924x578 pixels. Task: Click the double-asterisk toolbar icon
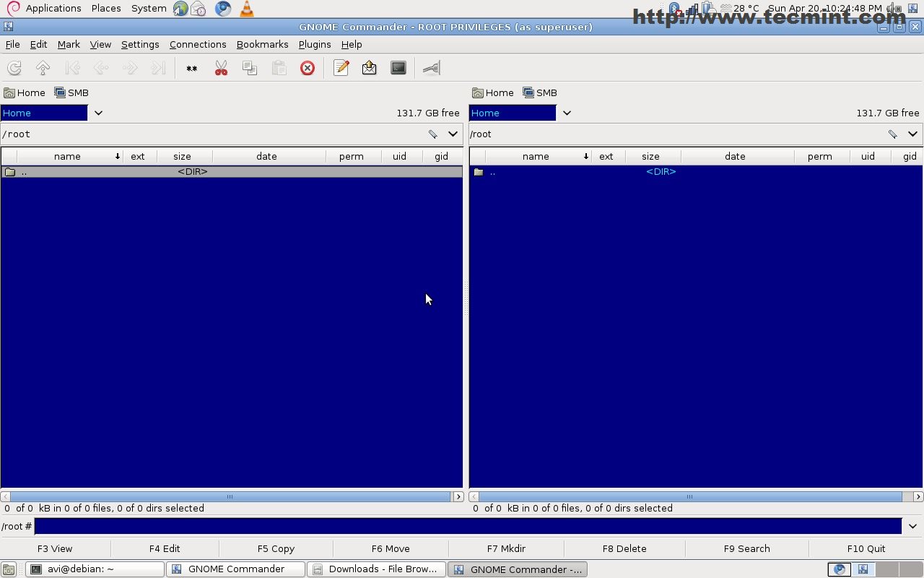coord(192,68)
